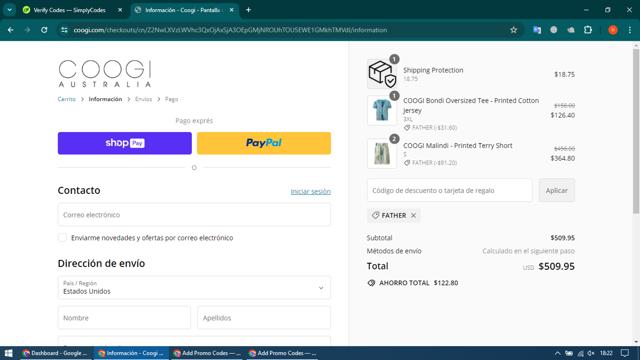Click the $509.95 total amount
640x360 pixels.
(556, 266)
